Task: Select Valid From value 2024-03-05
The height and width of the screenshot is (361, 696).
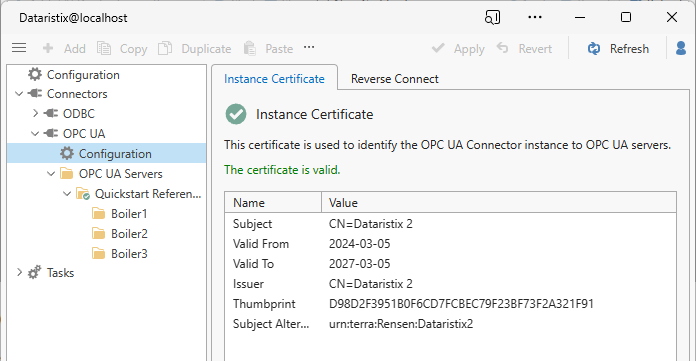Action: tap(360, 244)
